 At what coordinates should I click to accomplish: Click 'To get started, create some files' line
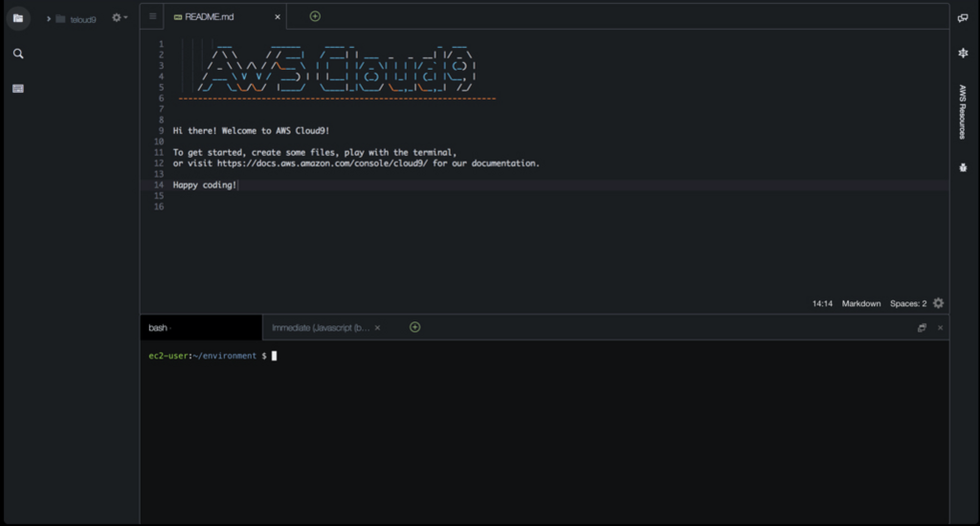coord(314,152)
